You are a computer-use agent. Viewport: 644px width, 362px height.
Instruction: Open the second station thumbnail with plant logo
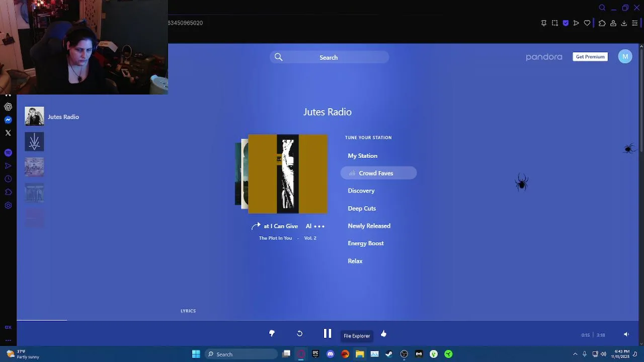point(34,142)
